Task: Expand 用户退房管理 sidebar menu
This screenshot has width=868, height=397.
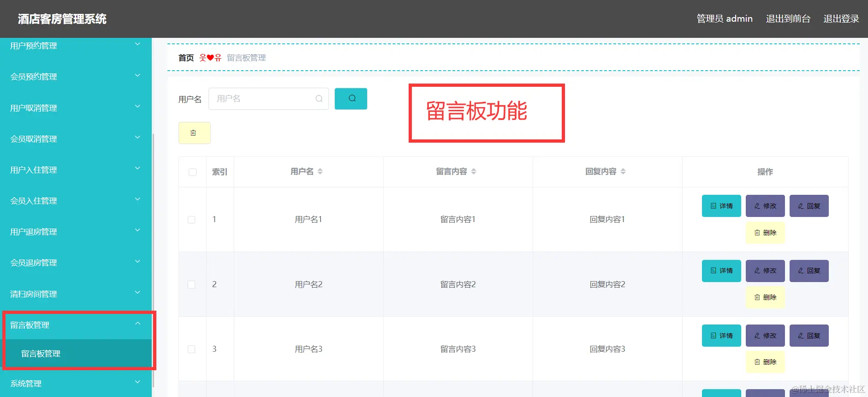Action: (x=76, y=231)
